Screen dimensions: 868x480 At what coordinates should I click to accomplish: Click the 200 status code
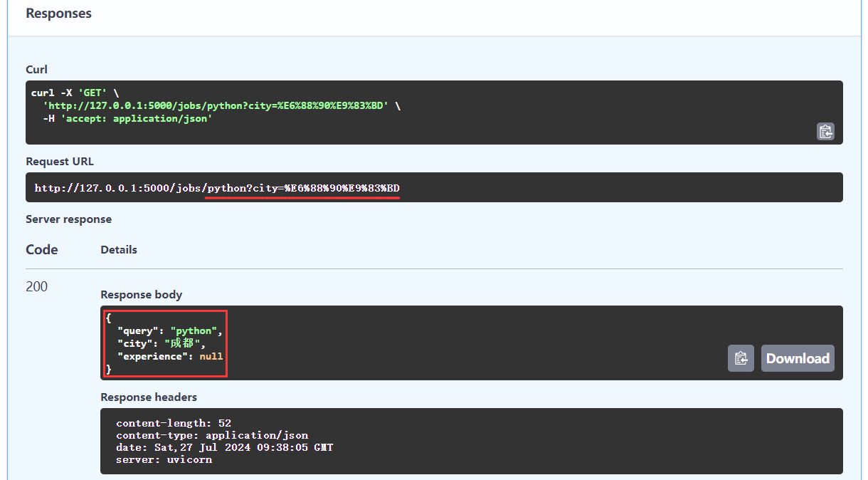pos(37,286)
